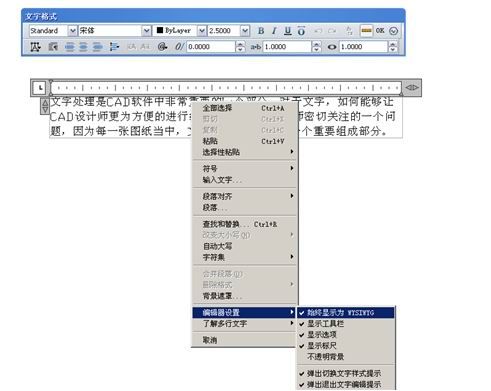491x391 pixels.
Task: Click on the ruler tick bar
Action: tap(226, 88)
